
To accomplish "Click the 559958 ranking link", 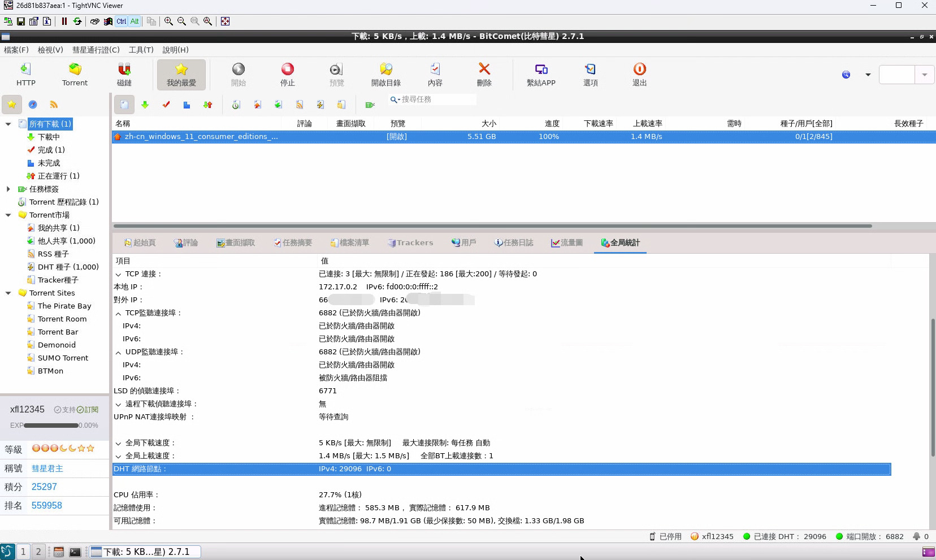I will click(x=47, y=505).
